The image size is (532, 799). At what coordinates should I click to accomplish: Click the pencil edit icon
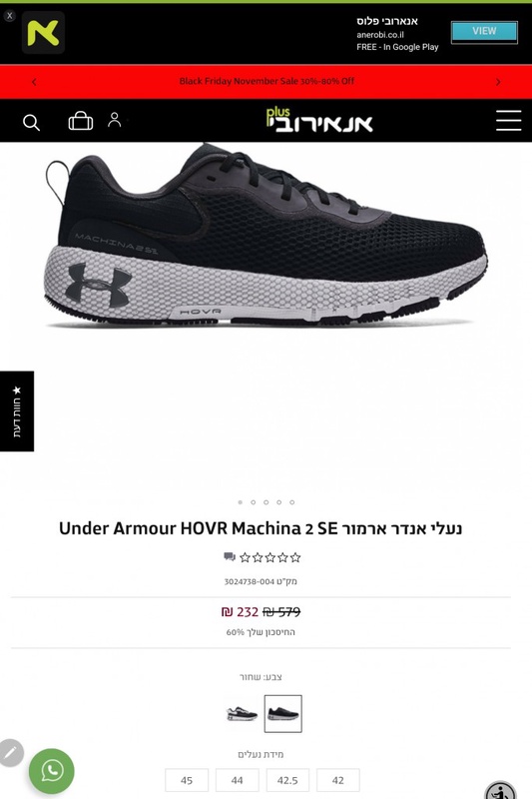pos(11,752)
